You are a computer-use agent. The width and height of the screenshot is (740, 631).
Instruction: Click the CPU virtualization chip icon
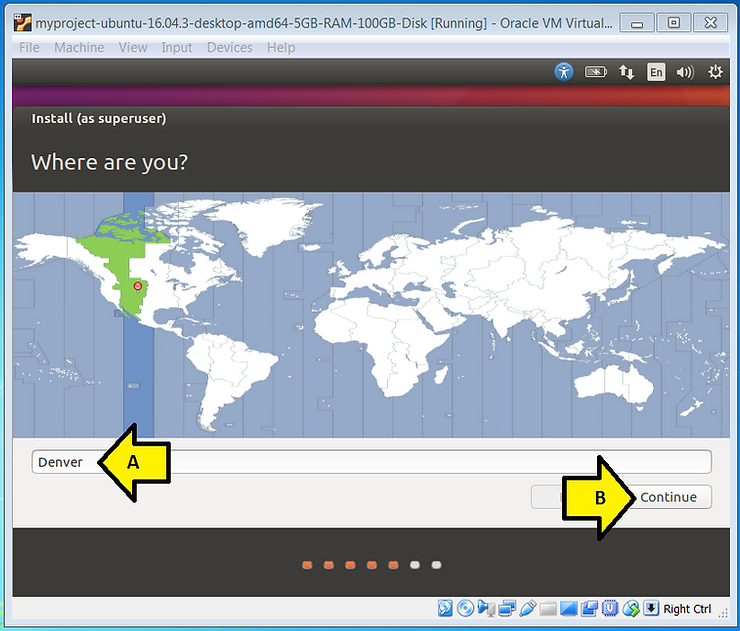(x=610, y=609)
